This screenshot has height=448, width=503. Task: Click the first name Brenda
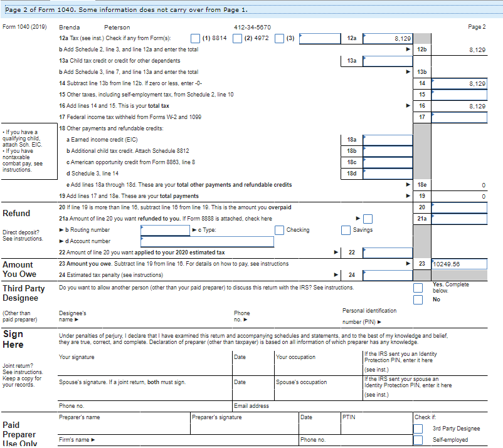point(69,27)
